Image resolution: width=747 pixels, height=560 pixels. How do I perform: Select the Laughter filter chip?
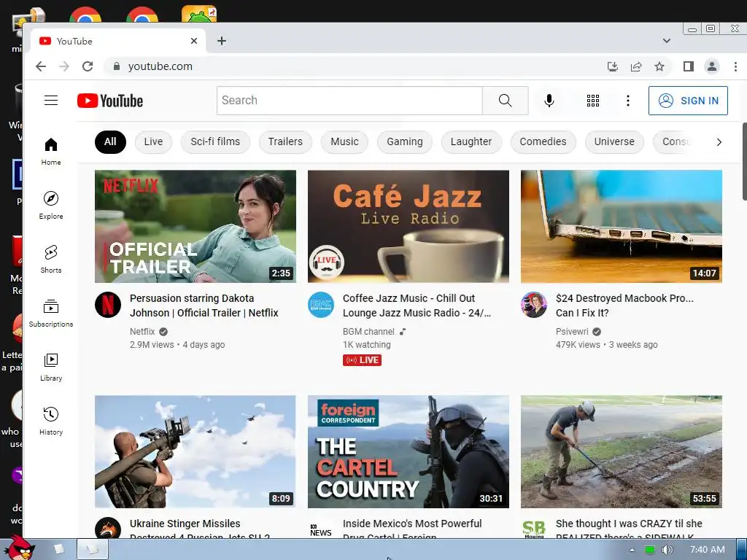point(471,142)
